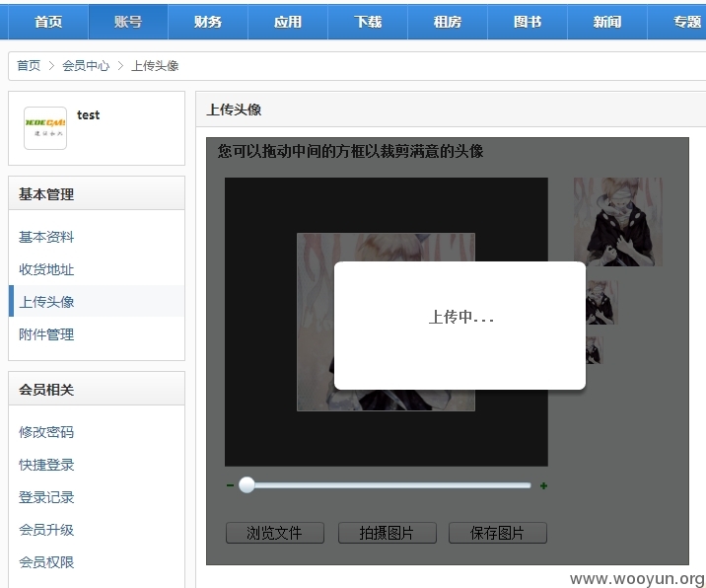Click the minus zoom-out icon
The width and height of the screenshot is (706, 588).
point(230,485)
